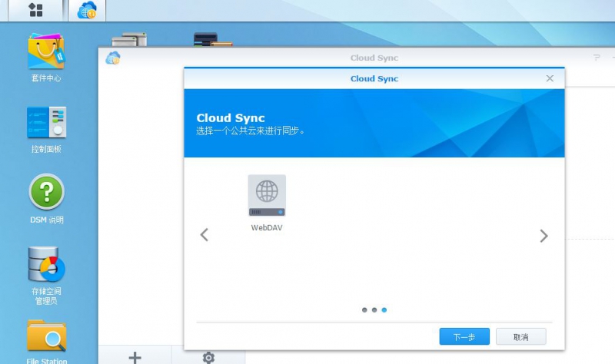Select the first page indicator dot
Screen dimensions: 615x364
364,310
